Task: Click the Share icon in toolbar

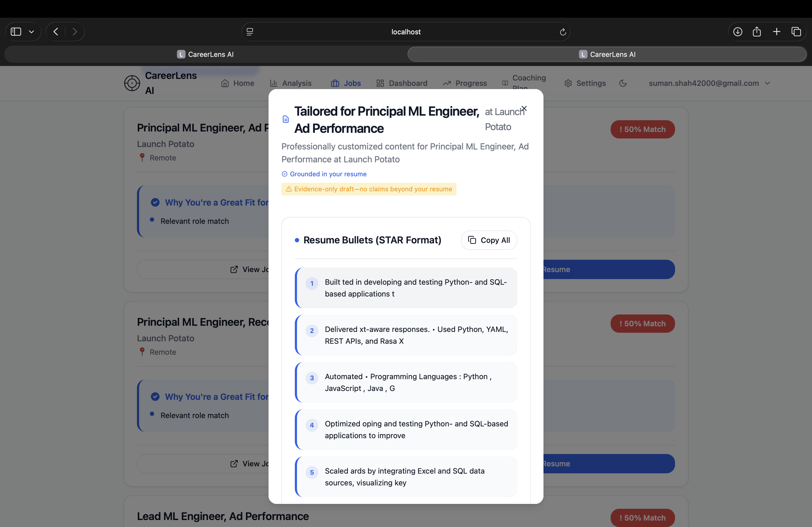Action: [x=757, y=32]
